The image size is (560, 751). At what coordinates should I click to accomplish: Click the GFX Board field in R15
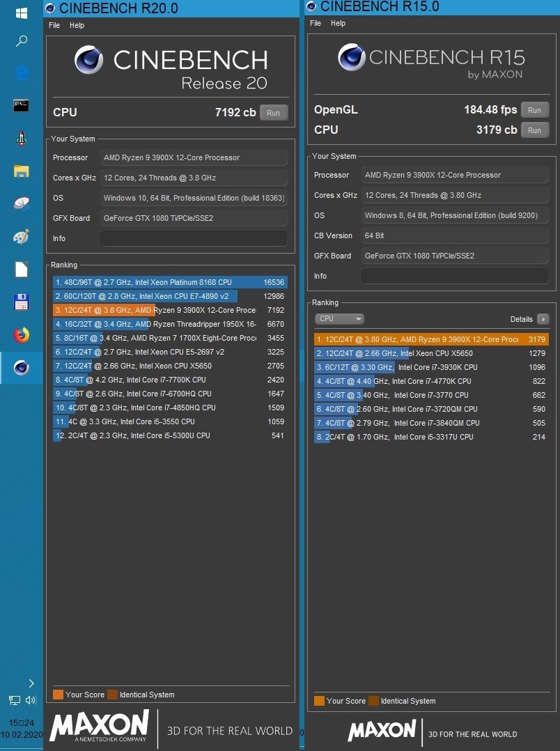click(x=455, y=256)
